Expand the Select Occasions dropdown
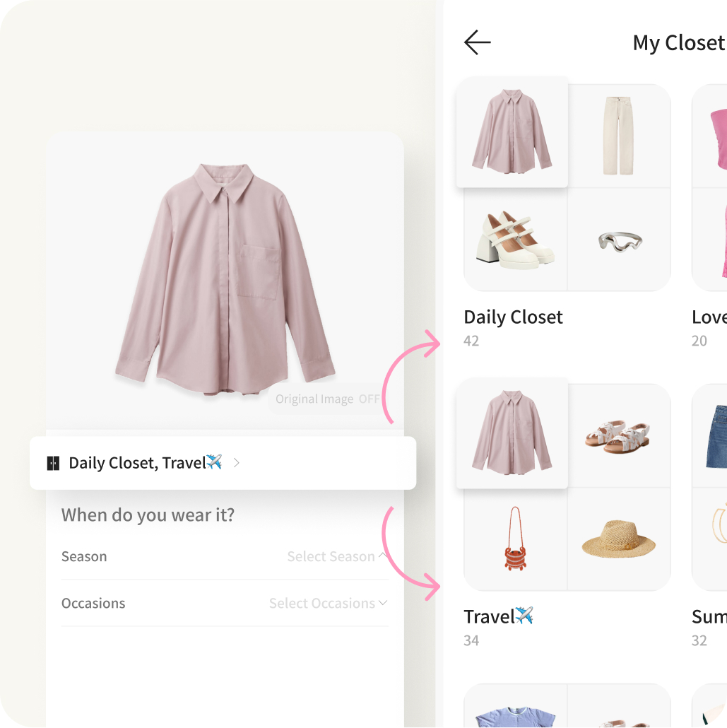727x728 pixels. pyautogui.click(x=328, y=603)
